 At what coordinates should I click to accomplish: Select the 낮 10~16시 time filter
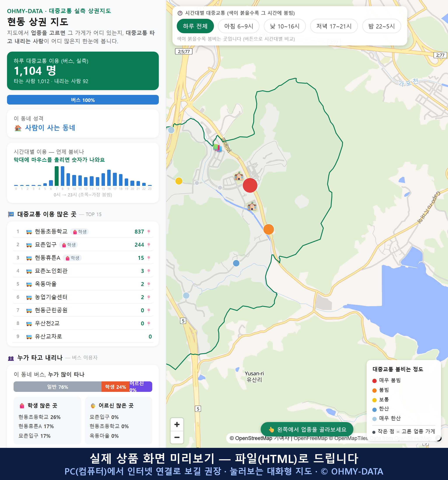click(x=285, y=26)
